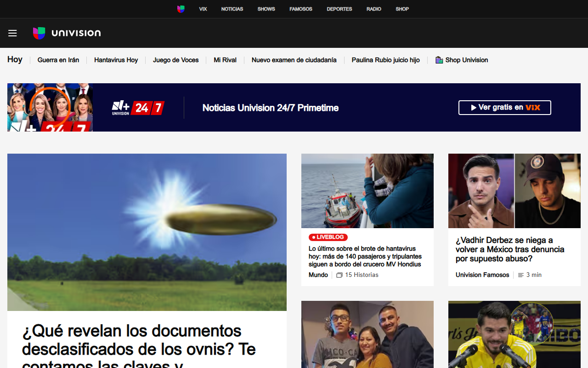Open ViX in the top navigation
This screenshot has width=588, height=368.
coord(203,9)
